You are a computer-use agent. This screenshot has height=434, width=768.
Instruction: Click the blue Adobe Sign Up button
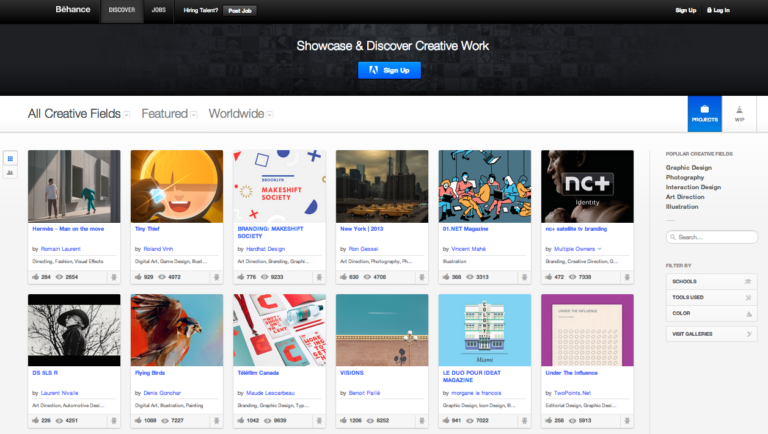[389, 71]
